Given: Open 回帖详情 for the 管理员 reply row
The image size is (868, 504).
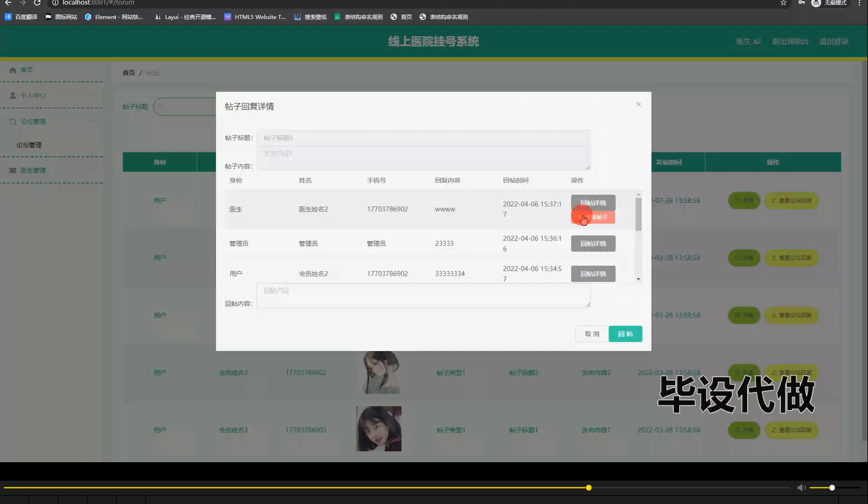Looking at the screenshot, I should coord(593,243).
